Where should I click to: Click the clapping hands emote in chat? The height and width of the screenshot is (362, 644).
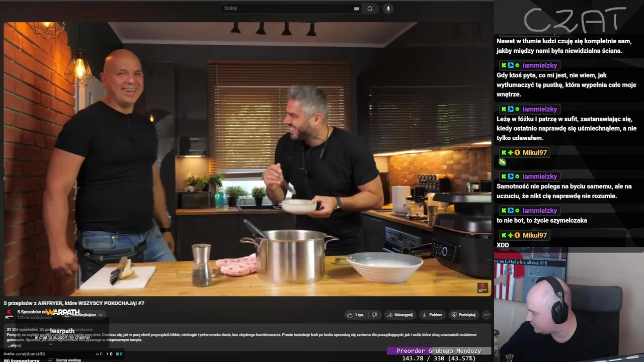(502, 162)
